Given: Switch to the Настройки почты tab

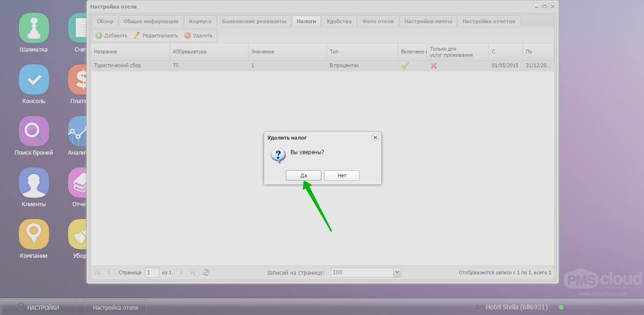Looking at the screenshot, I should pyautogui.click(x=429, y=21).
